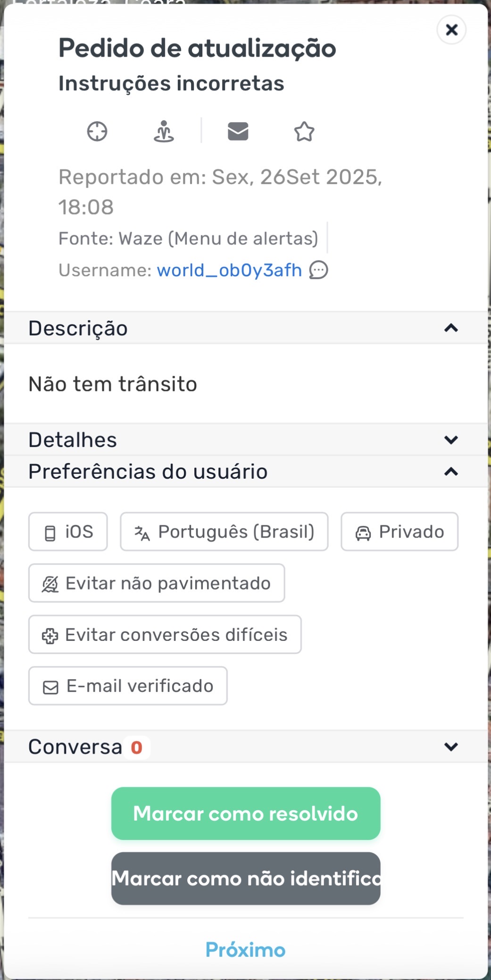Click the center-on-map crosshair icon

[x=97, y=132]
